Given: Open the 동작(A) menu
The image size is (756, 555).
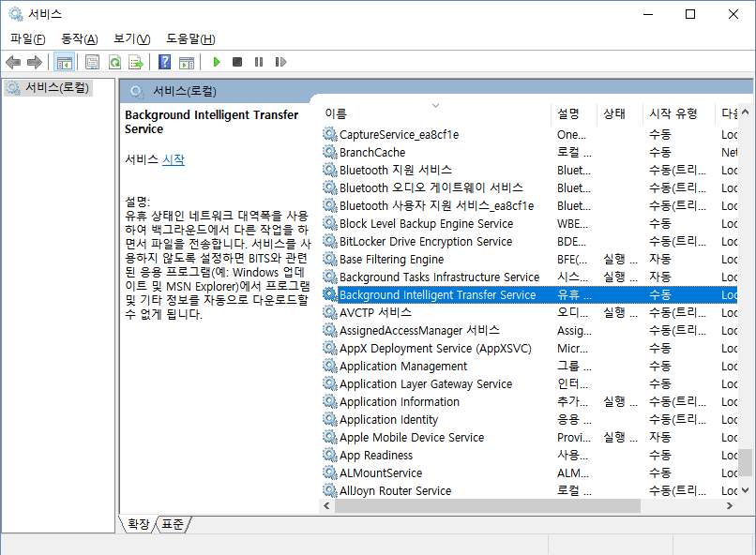Looking at the screenshot, I should click(x=79, y=38).
